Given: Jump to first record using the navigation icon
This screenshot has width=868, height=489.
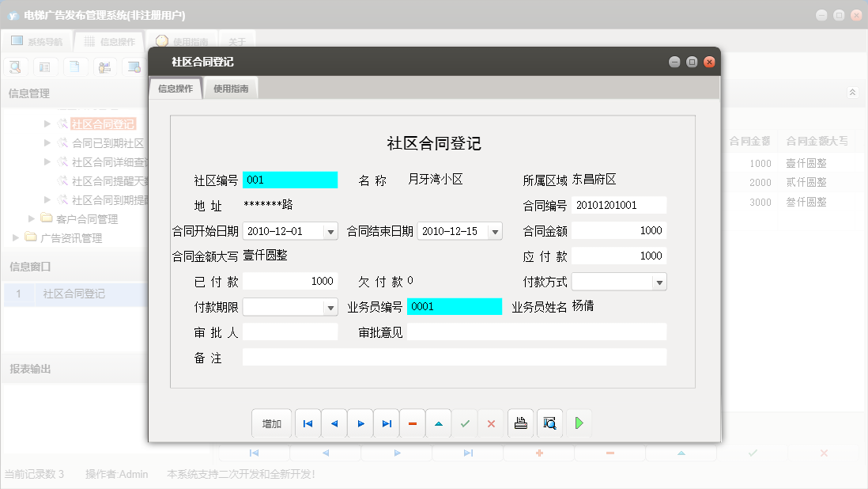Looking at the screenshot, I should pos(308,423).
